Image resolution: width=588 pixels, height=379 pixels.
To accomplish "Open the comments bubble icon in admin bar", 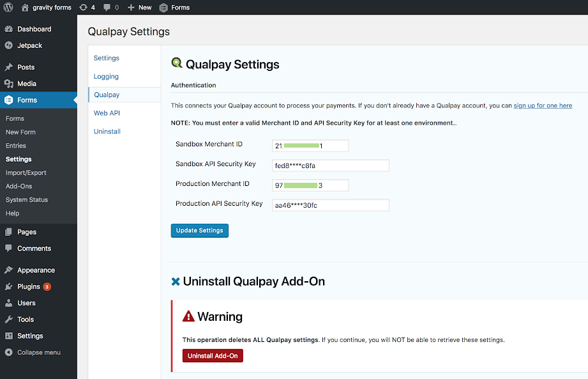I will (107, 8).
